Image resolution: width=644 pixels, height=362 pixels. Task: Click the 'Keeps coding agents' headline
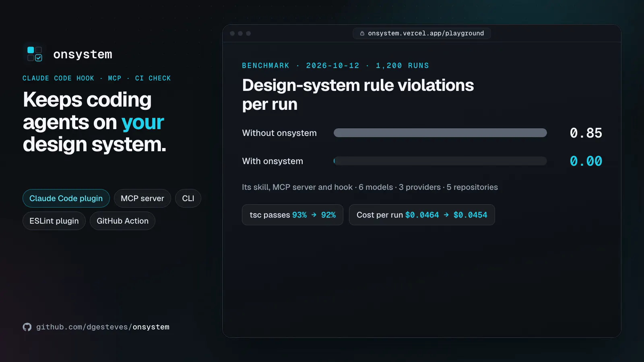point(95,122)
